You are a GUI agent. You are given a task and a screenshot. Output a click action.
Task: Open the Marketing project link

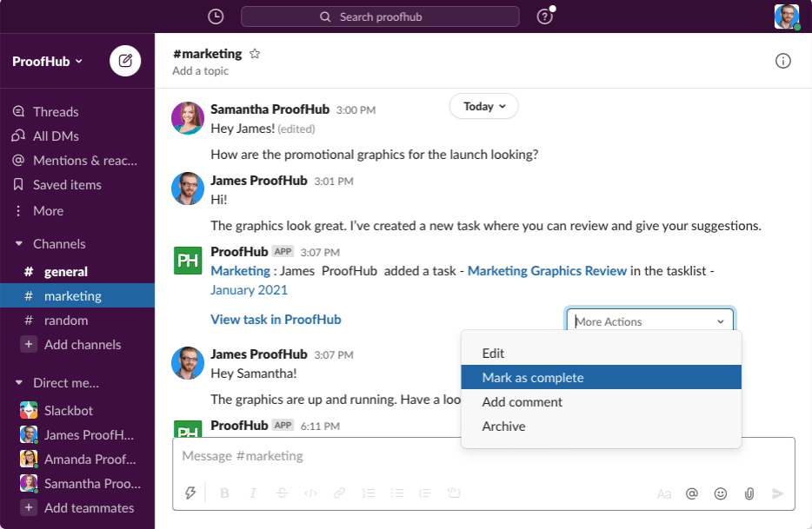coord(240,271)
